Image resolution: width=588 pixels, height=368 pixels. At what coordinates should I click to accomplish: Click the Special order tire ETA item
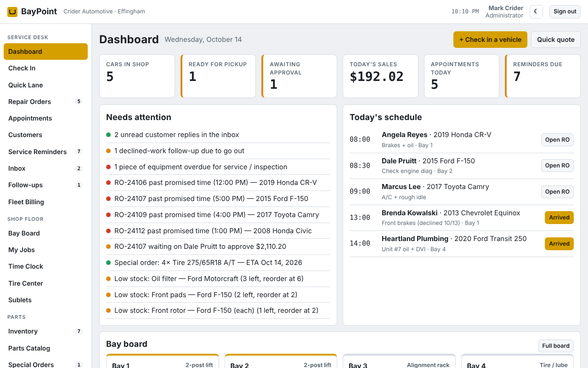[x=218, y=263]
